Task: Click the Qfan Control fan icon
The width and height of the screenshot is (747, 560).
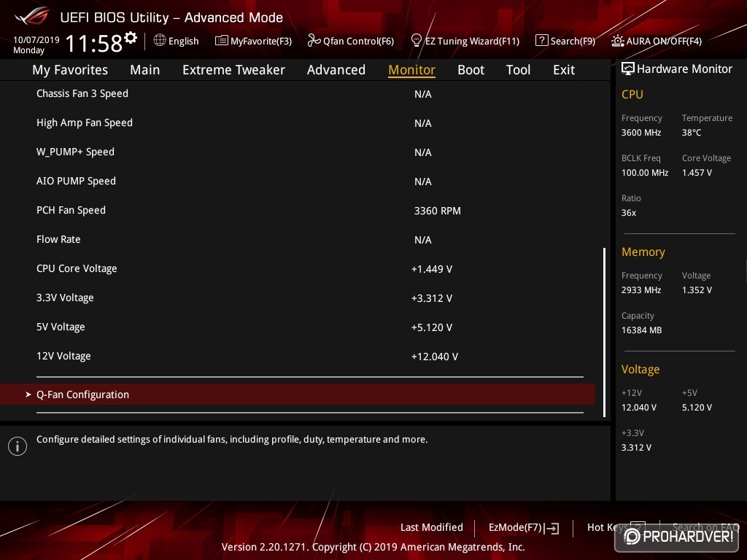Action: click(x=314, y=41)
